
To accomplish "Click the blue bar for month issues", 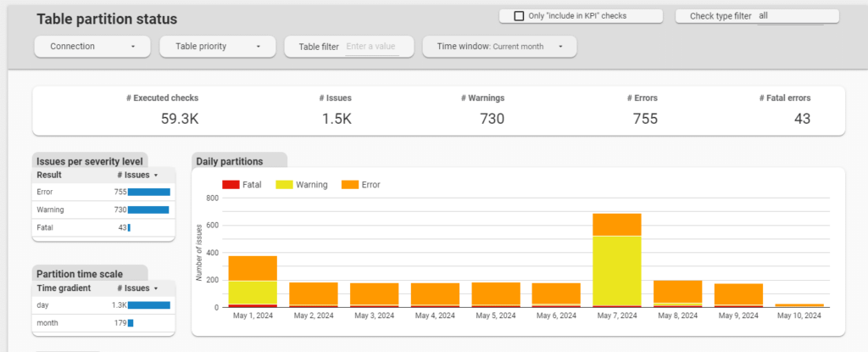I will pyautogui.click(x=131, y=322).
